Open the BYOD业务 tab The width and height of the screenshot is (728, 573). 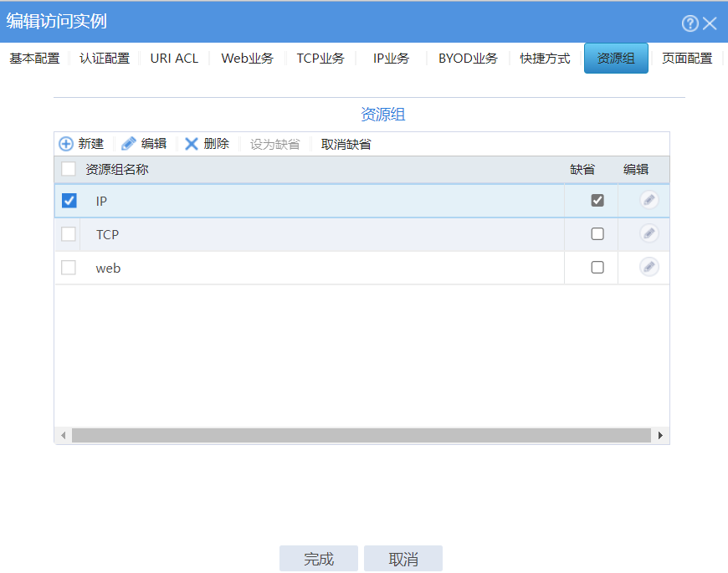[x=468, y=59]
